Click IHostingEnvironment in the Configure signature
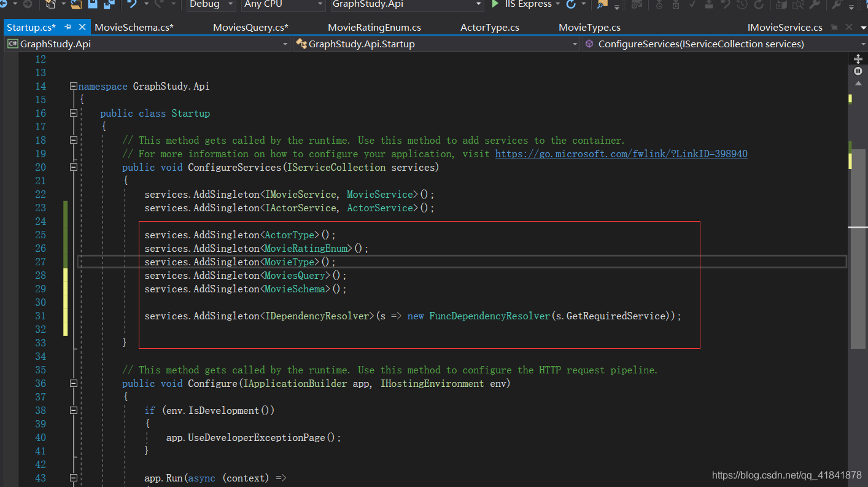The width and height of the screenshot is (868, 487). (x=432, y=384)
